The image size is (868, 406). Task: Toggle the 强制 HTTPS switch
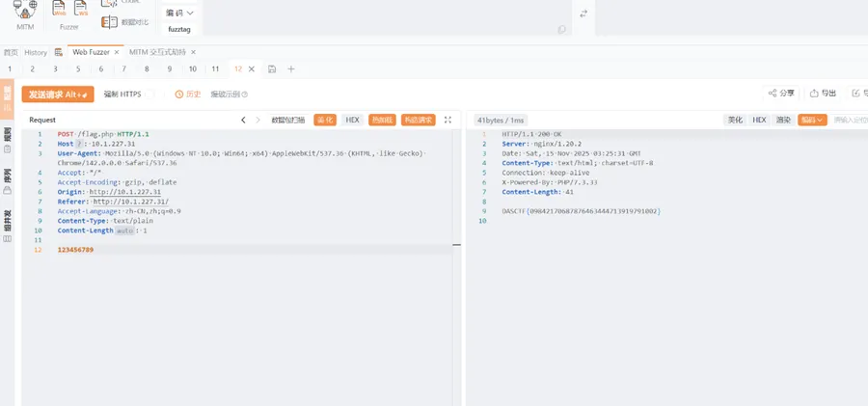150,94
